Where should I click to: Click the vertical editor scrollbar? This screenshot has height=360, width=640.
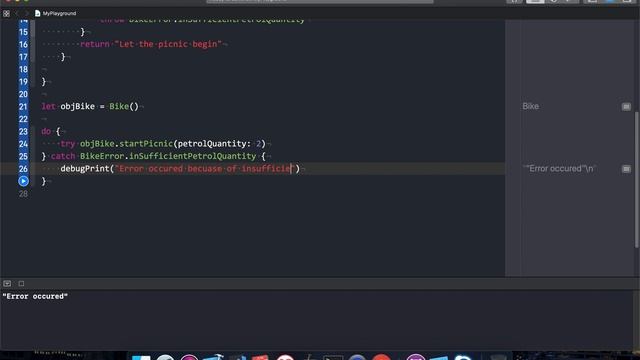coord(636,180)
